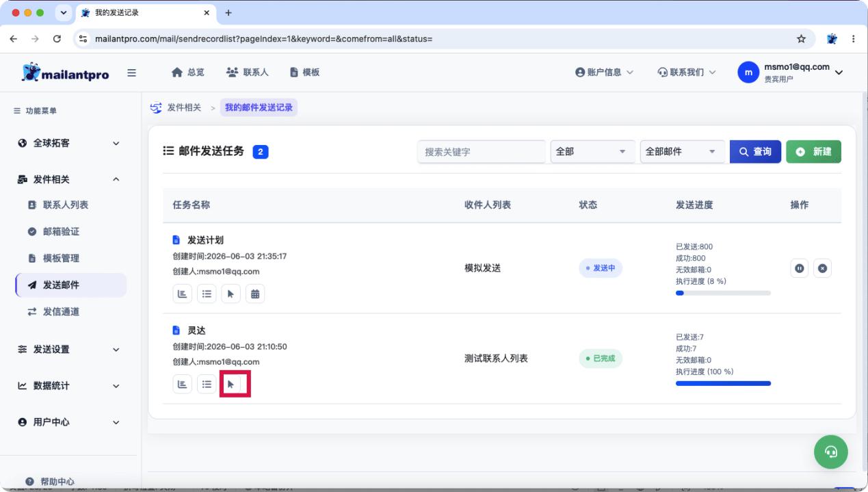Click cursor icon under 灵达 task
Image resolution: width=868 pixels, height=492 pixels.
pos(231,384)
